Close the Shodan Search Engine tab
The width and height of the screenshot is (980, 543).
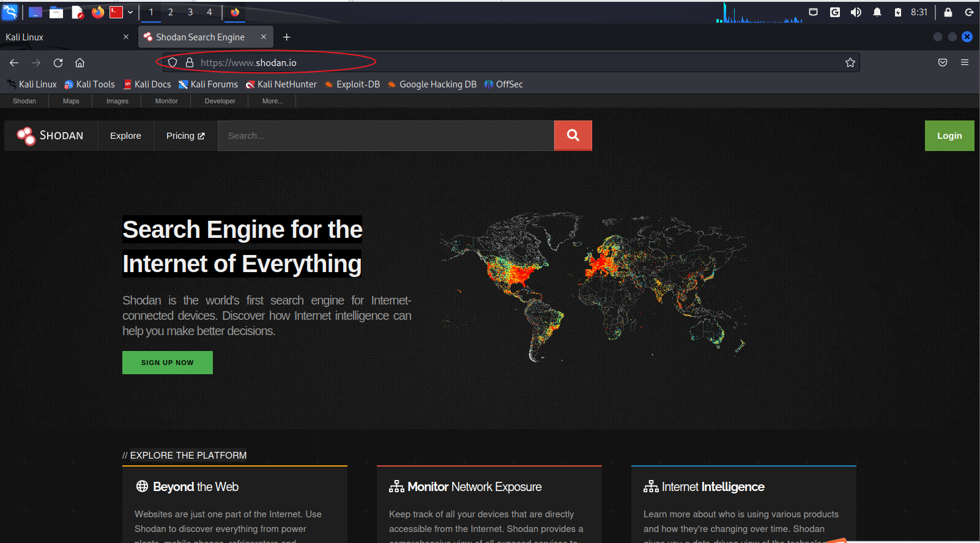264,37
